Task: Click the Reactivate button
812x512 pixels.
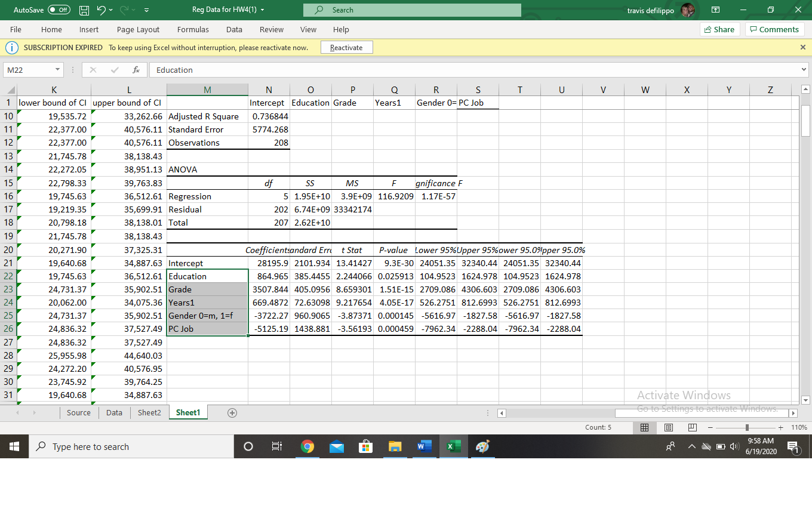Action: coord(346,47)
